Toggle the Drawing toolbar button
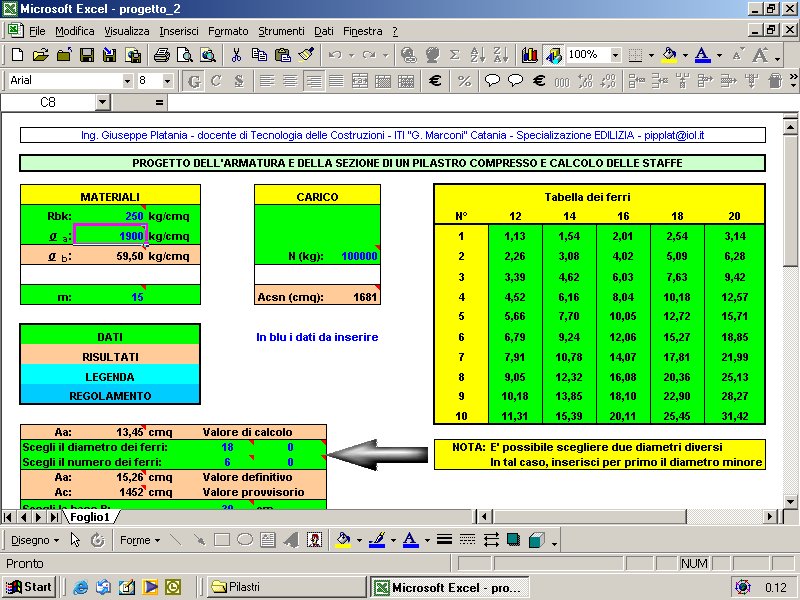Image resolution: width=800 pixels, height=600 pixels. coord(553,55)
